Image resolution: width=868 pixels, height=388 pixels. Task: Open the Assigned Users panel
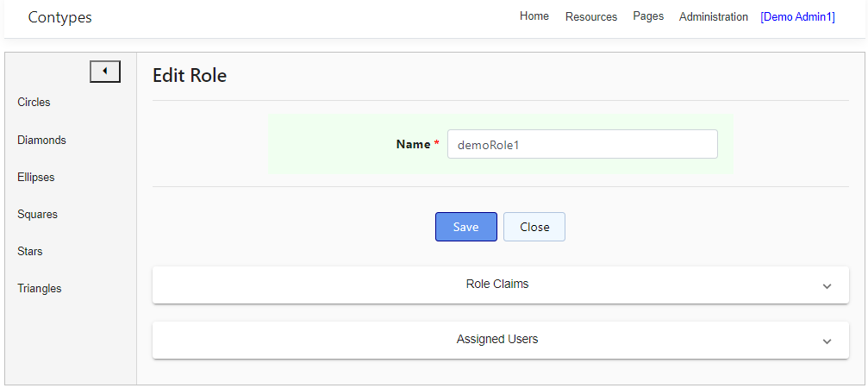501,340
